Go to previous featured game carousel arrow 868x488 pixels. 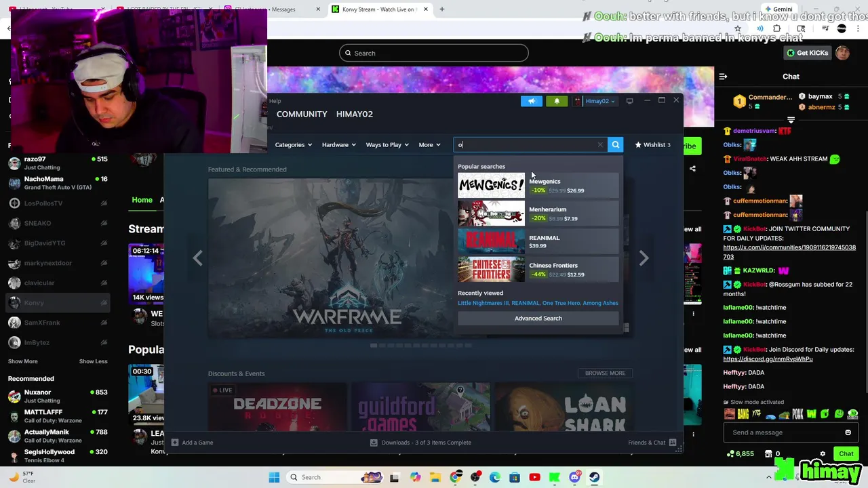(197, 258)
